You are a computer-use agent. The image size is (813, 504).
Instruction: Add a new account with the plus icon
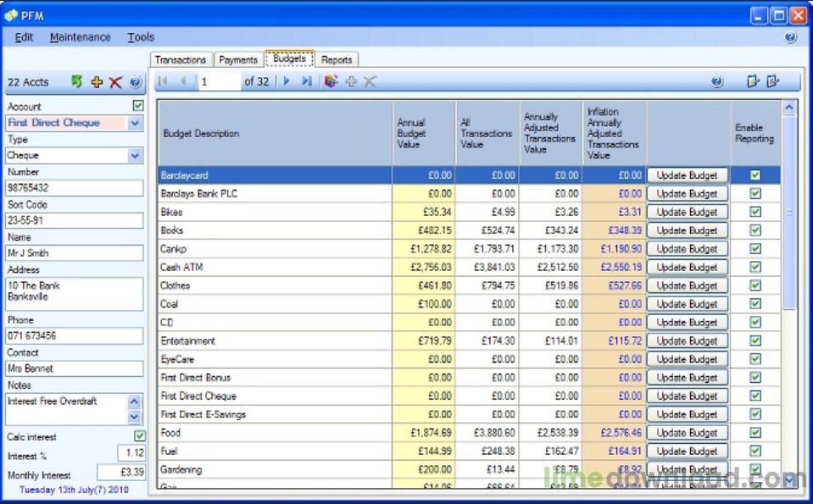[x=97, y=82]
